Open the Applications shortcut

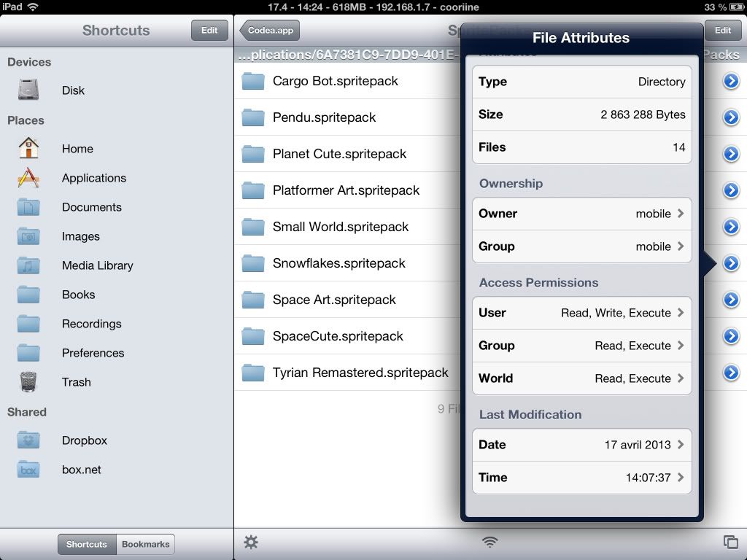[117, 178]
